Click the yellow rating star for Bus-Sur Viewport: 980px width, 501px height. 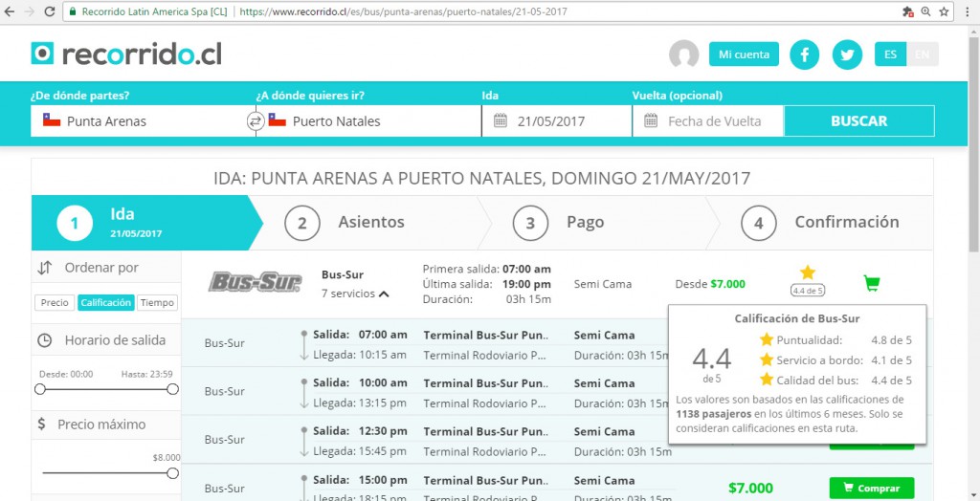coord(808,272)
